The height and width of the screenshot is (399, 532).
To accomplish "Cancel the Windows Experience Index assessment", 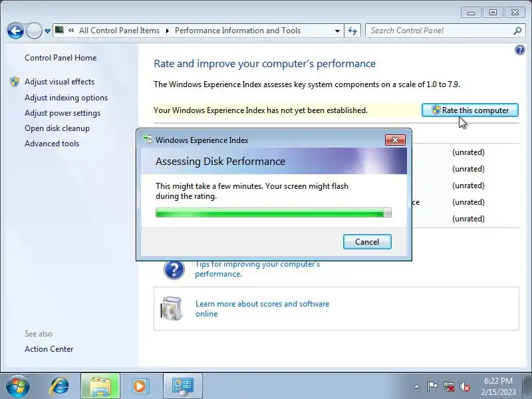I will 367,241.
